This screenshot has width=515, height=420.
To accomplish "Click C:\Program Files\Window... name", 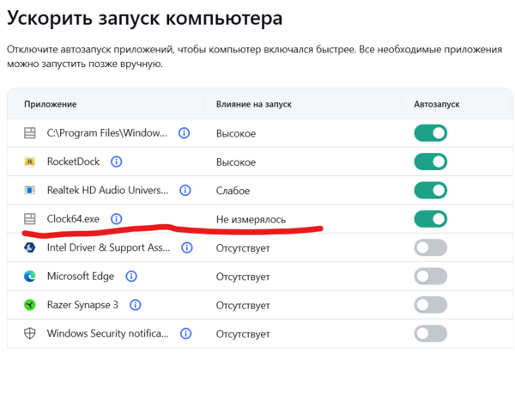I will (x=107, y=133).
